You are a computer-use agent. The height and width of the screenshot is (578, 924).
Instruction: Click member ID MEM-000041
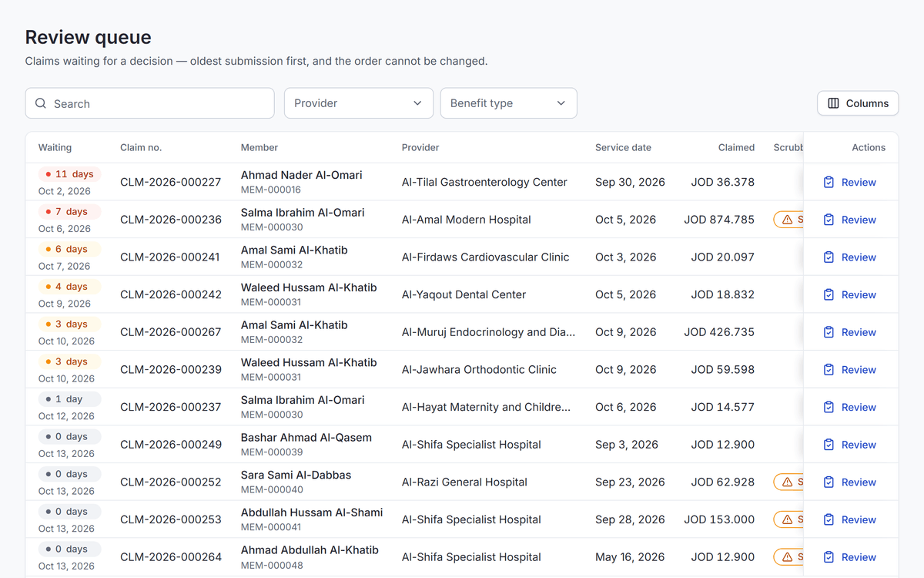pyautogui.click(x=271, y=528)
